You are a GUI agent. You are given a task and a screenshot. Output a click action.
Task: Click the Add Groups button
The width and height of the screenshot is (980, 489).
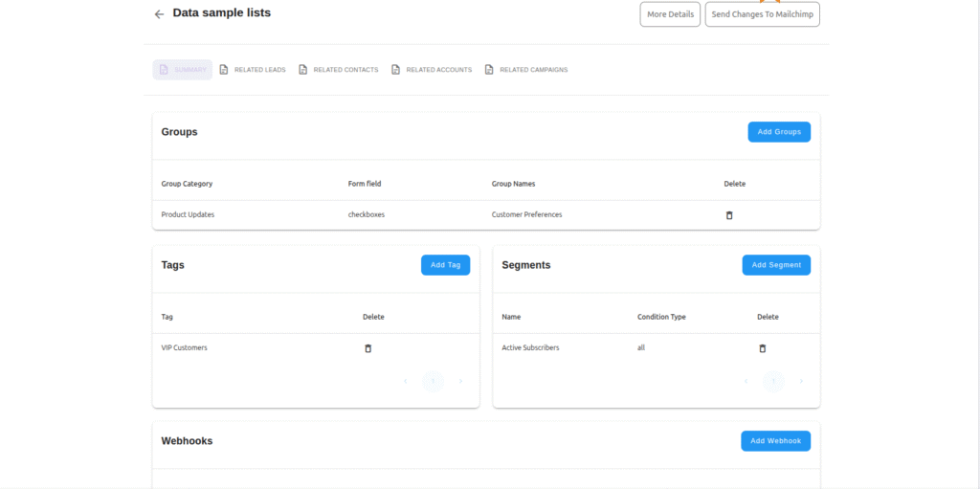pyautogui.click(x=779, y=132)
